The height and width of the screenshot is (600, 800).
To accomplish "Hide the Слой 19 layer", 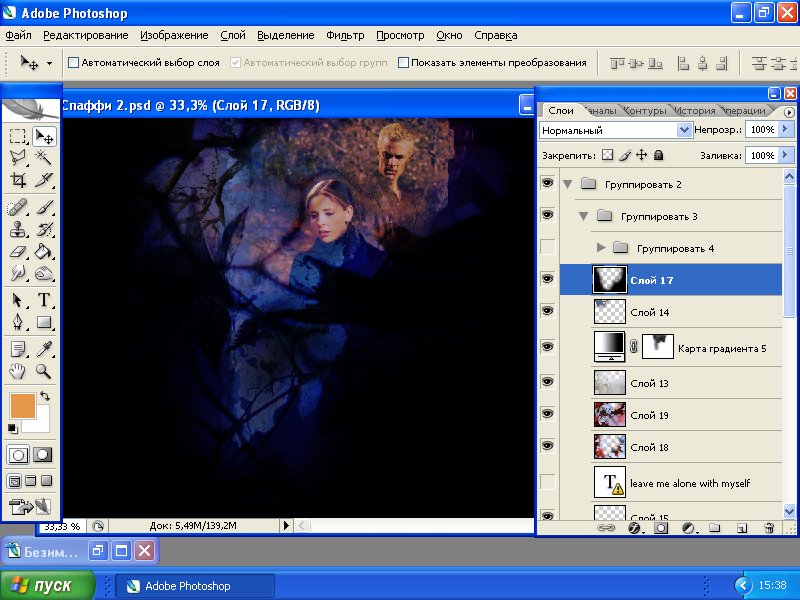I will tap(547, 414).
